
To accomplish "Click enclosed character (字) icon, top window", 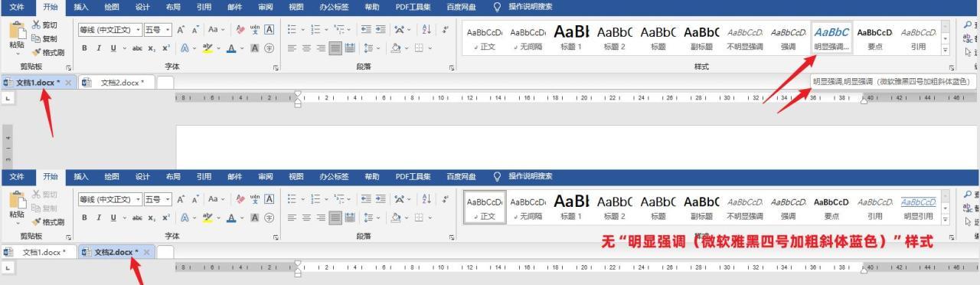I will [269, 47].
